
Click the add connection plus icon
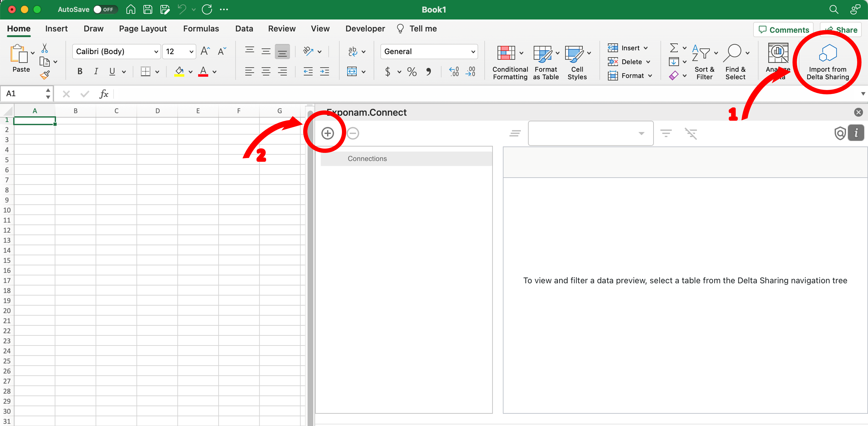click(327, 133)
